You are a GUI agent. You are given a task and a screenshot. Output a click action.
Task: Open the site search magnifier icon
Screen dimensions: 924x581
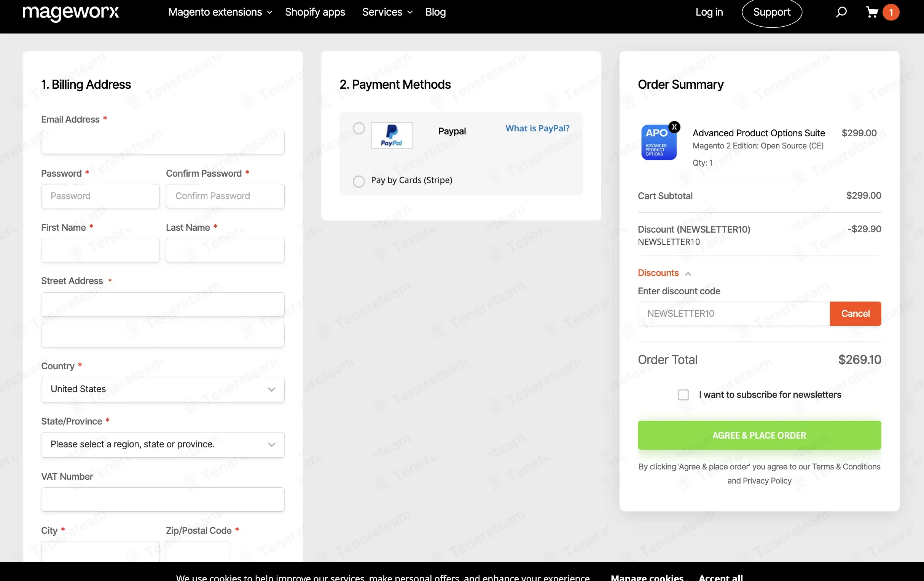coord(841,12)
